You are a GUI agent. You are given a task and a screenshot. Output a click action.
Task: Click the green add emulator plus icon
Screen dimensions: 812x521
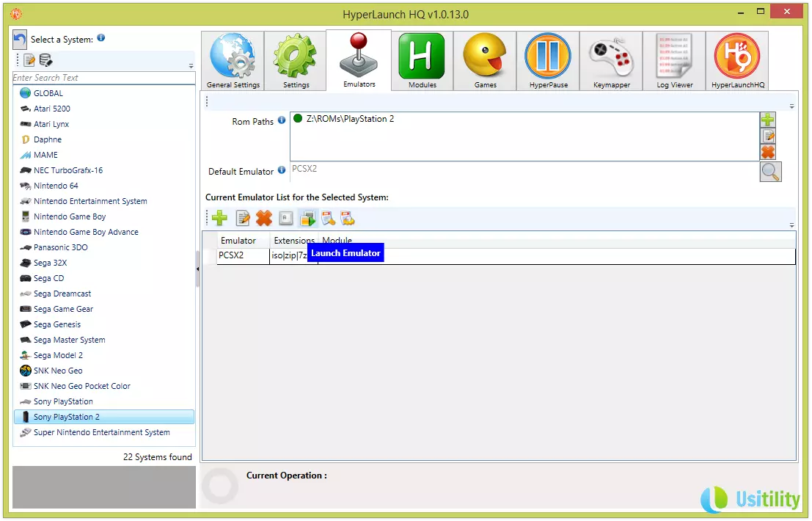tap(219, 218)
